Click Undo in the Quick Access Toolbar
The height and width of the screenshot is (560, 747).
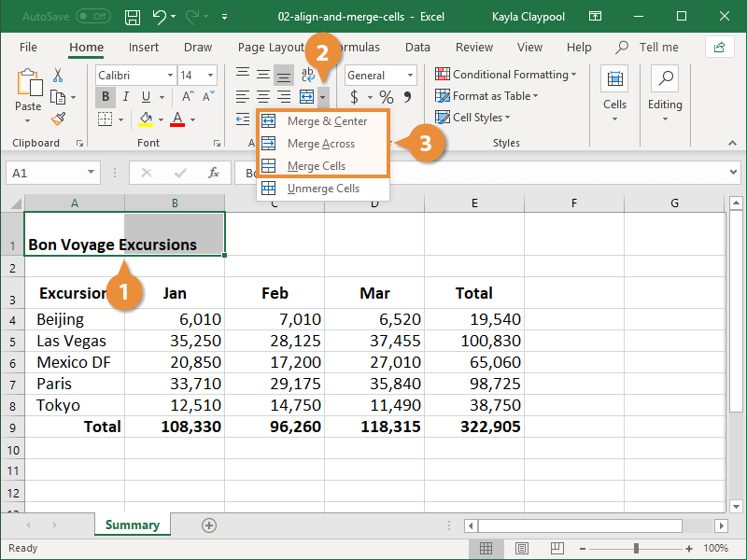(161, 16)
